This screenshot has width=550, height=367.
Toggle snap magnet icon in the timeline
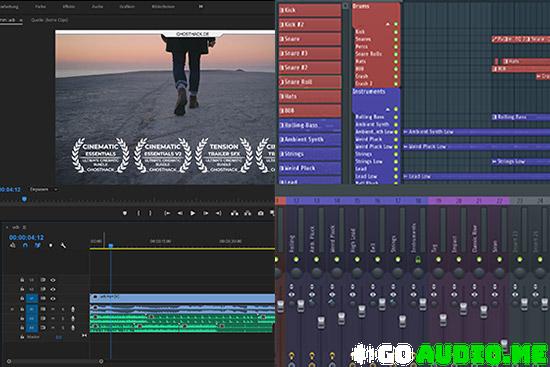[25, 245]
